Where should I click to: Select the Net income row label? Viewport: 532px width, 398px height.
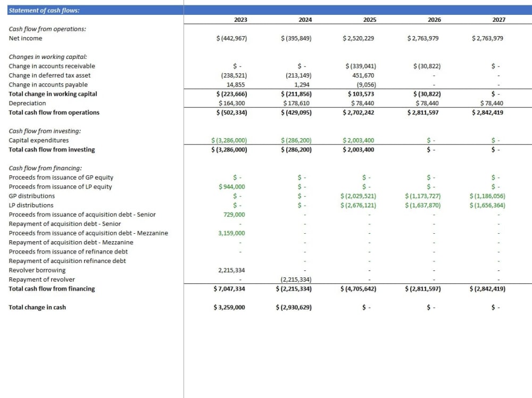pyautogui.click(x=24, y=38)
